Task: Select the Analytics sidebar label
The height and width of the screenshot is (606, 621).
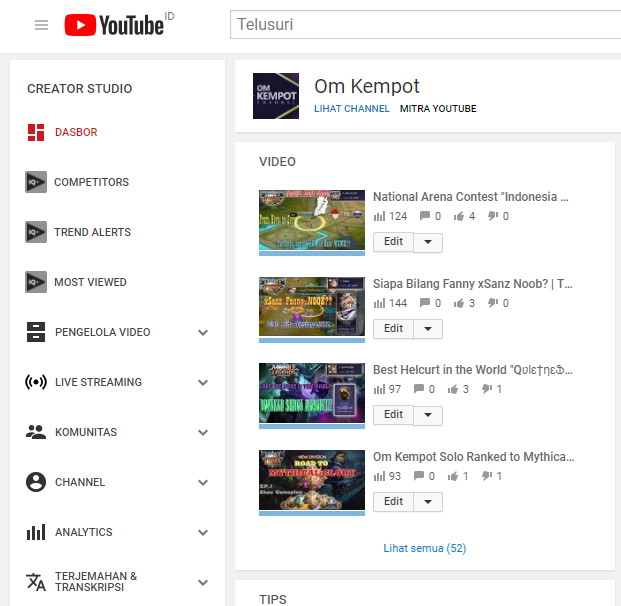Action: click(x=84, y=532)
